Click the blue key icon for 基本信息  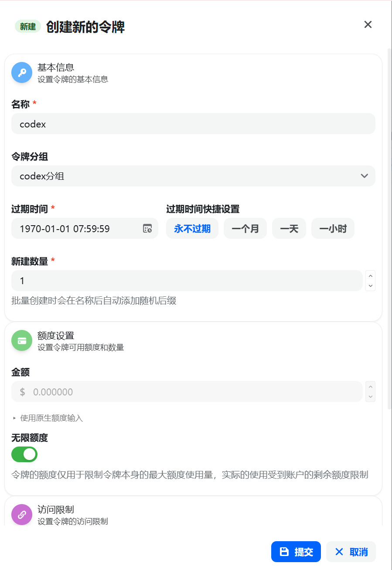tap(22, 72)
